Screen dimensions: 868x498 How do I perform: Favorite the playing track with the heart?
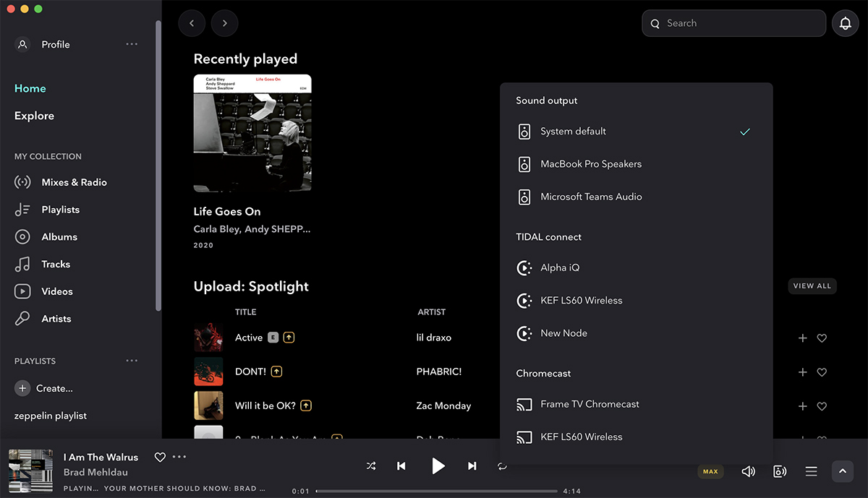coord(159,457)
